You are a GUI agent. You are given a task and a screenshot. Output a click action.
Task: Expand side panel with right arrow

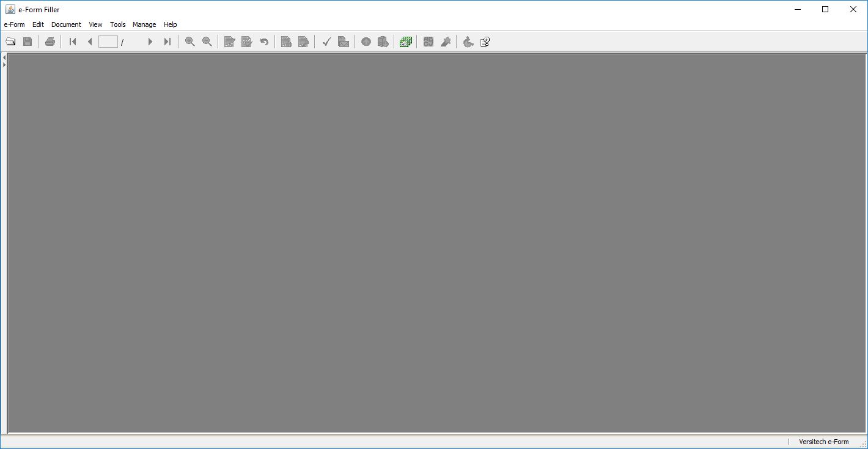[x=4, y=64]
